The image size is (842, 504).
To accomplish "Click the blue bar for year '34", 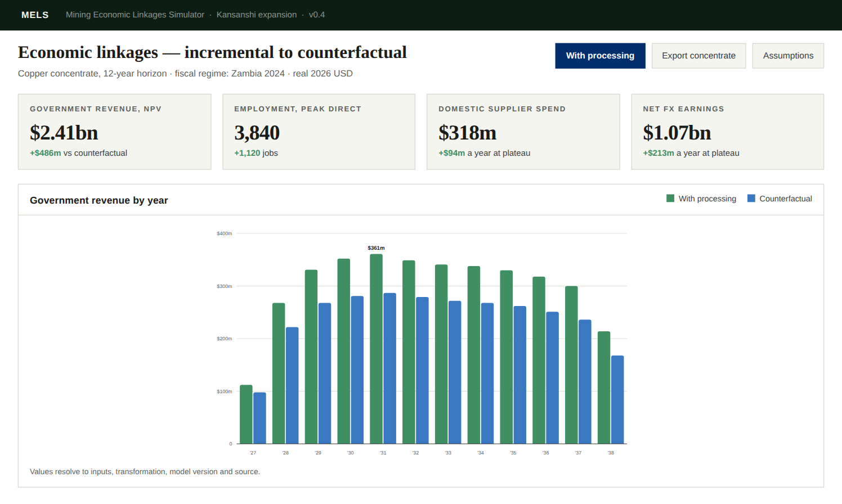I will 487,373.
